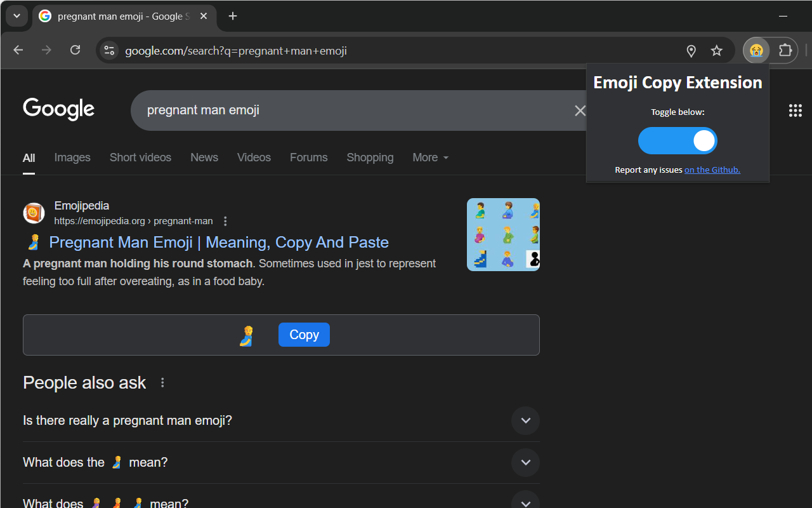This screenshot has height=508, width=812.
Task: Open the More search filters dropdown
Action: [430, 157]
